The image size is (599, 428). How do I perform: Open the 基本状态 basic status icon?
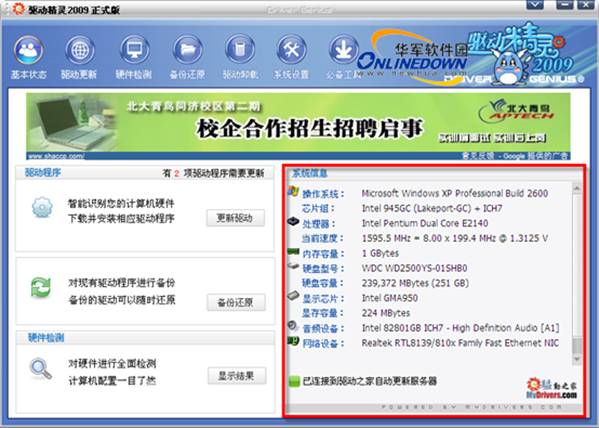point(28,50)
